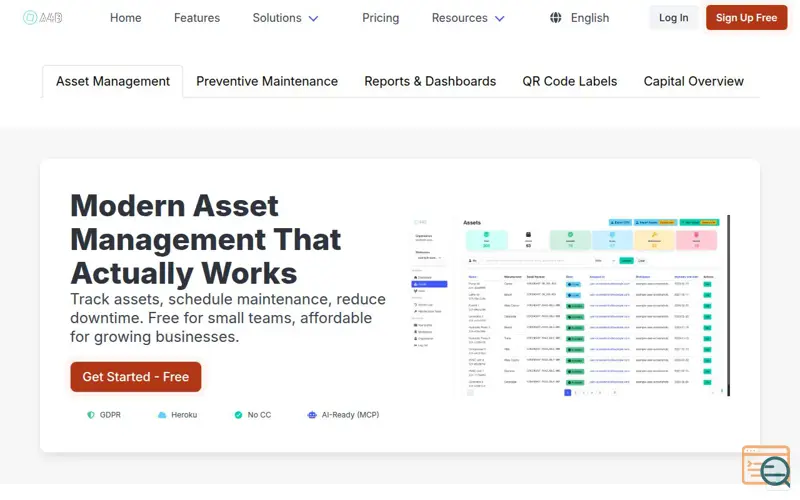800x500 pixels.
Task: Click the Heroku badge label
Action: pyautogui.click(x=184, y=415)
